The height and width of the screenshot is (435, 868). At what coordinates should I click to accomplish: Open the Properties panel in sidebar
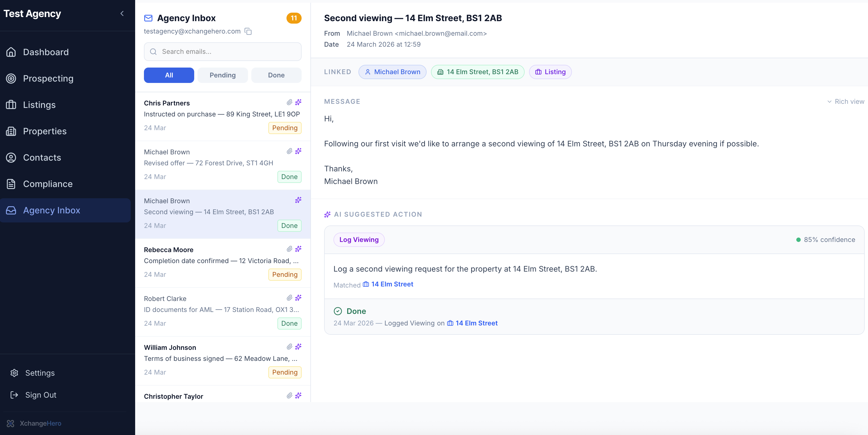tap(44, 131)
